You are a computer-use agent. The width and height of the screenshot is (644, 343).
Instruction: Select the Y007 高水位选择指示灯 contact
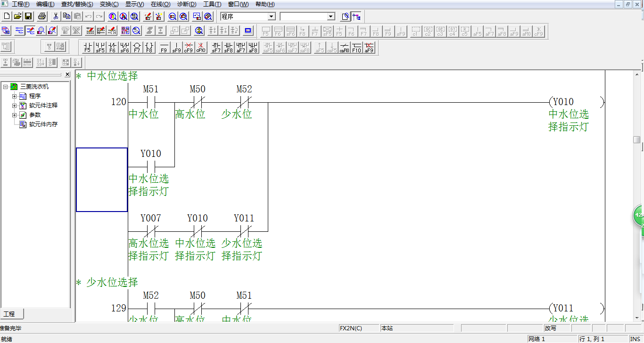[151, 231]
